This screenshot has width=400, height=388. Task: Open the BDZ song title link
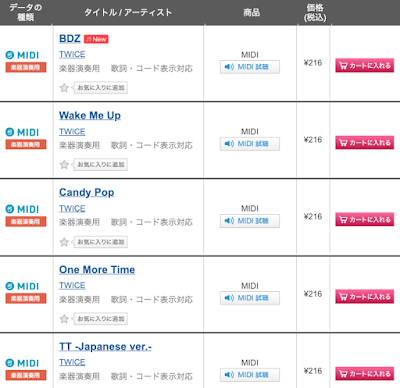tap(70, 39)
